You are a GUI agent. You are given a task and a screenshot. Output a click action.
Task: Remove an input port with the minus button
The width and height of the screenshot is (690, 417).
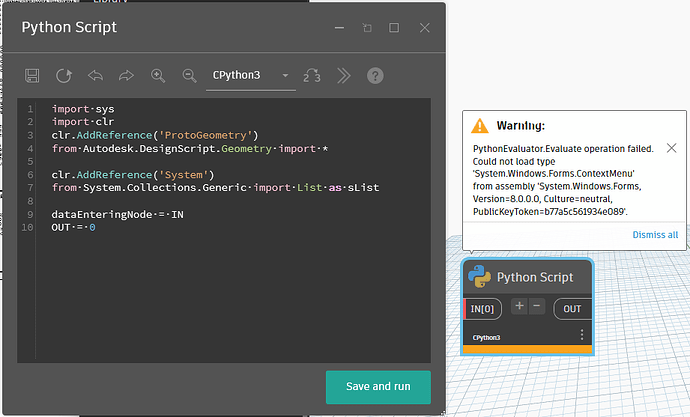pyautogui.click(x=537, y=306)
